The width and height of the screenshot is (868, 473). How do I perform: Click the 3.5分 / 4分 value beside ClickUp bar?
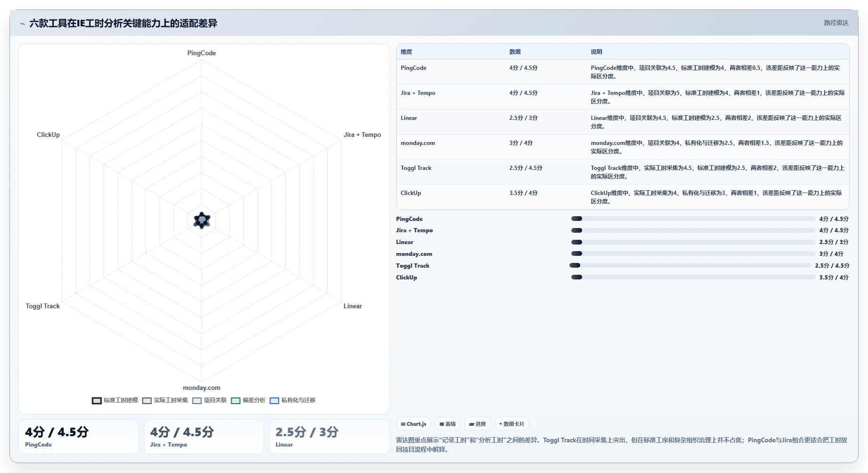click(x=834, y=278)
